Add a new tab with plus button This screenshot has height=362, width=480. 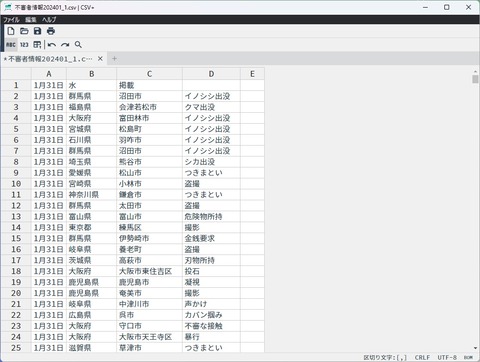(x=114, y=59)
